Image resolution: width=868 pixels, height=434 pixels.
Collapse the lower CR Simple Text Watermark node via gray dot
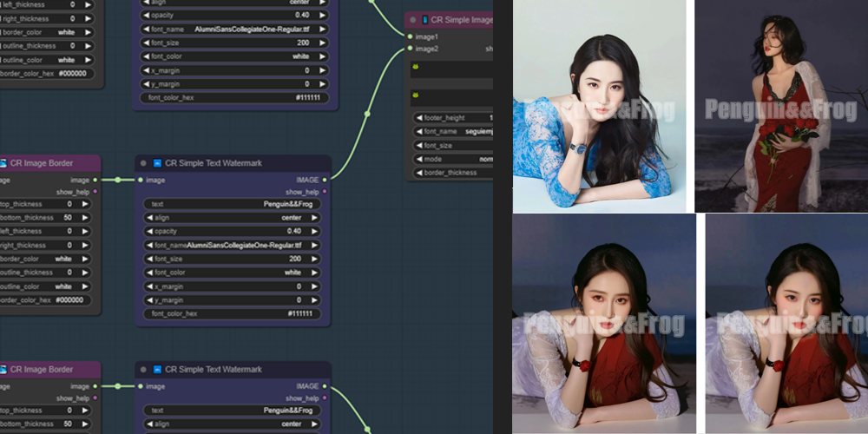[x=143, y=369]
